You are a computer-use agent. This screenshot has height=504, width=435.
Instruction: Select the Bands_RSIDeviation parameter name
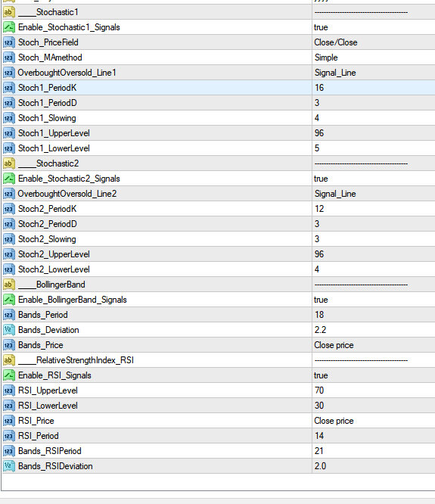coord(55,466)
